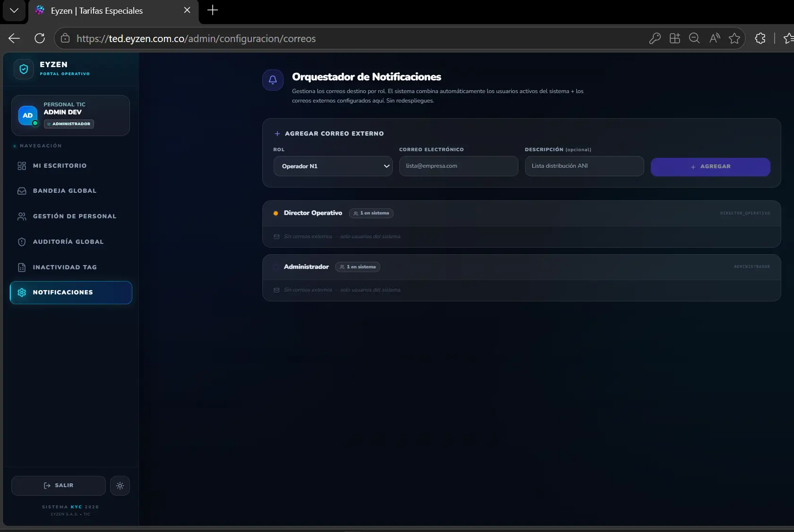794x532 pixels.
Task: Click the Administrador role badge
Action: click(69, 124)
